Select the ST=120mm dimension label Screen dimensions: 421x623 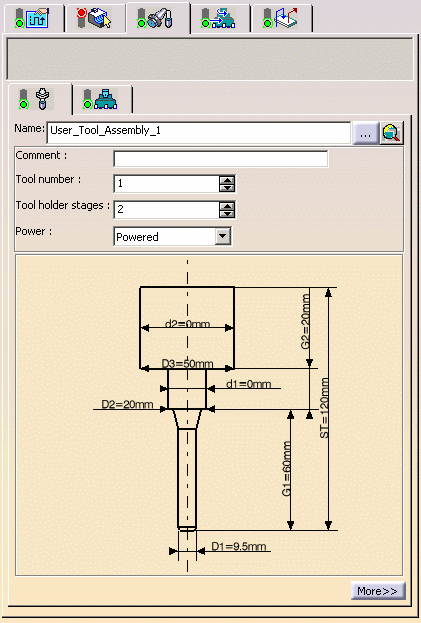click(324, 408)
